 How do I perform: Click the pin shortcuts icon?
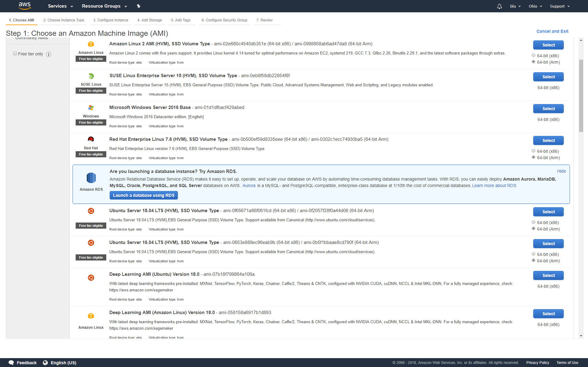138,6
